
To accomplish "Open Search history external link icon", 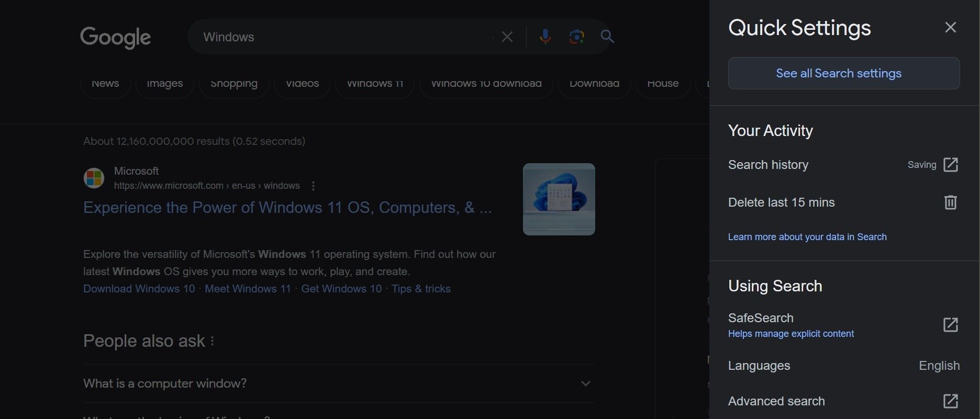I will (950, 165).
